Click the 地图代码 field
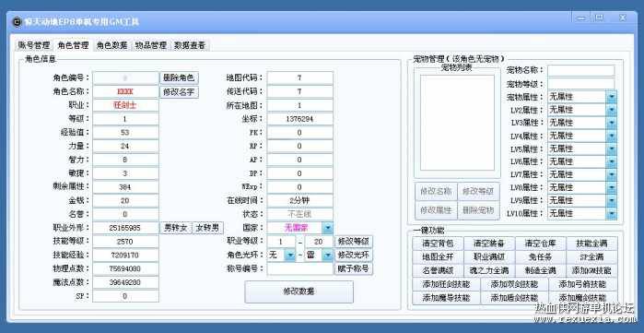Screen dimensions: 644x333 299,77
